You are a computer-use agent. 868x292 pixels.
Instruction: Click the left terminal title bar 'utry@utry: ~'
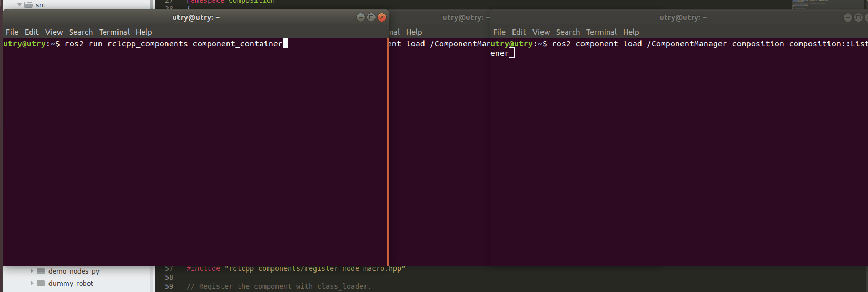point(196,17)
